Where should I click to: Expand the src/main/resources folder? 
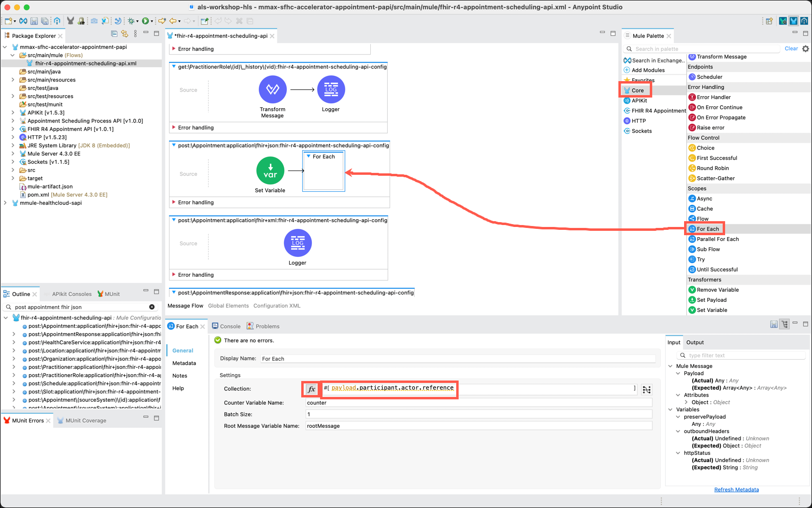tap(13, 80)
